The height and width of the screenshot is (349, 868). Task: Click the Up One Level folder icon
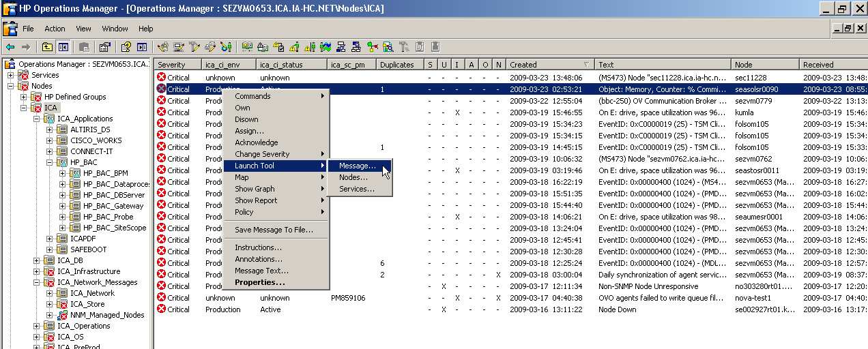46,47
